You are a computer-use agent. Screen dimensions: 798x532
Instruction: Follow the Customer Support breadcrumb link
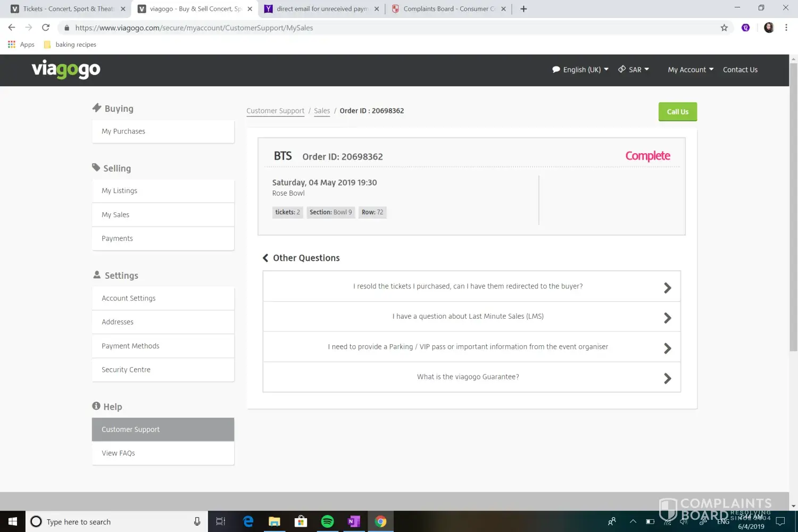pos(275,111)
